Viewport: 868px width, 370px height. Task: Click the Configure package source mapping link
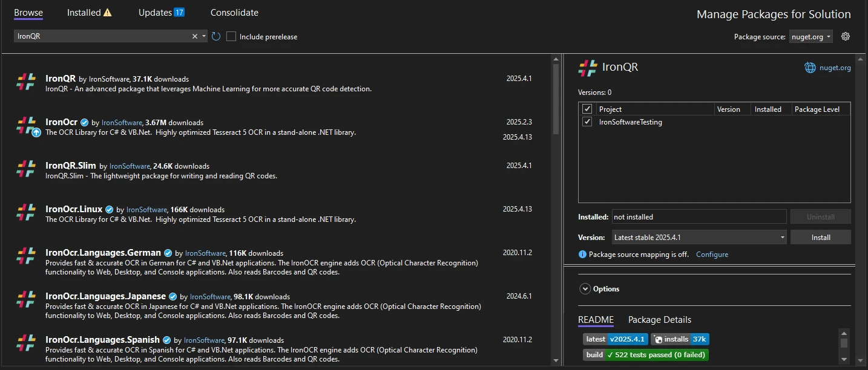[x=712, y=255]
